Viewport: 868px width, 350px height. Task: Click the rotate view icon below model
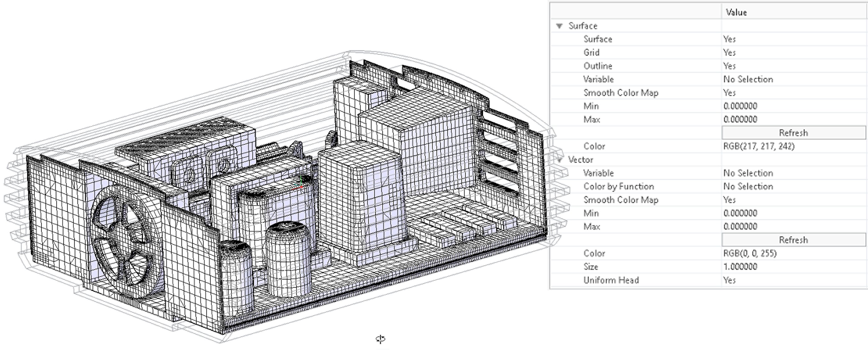(380, 339)
